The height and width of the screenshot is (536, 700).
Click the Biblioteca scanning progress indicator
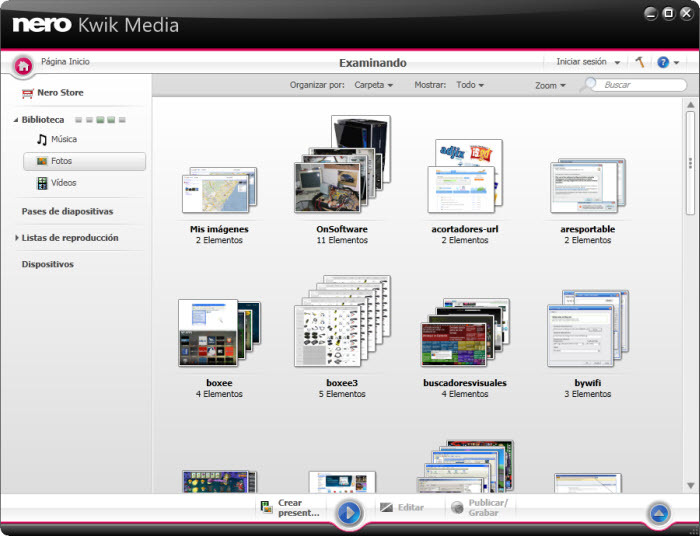(100, 120)
